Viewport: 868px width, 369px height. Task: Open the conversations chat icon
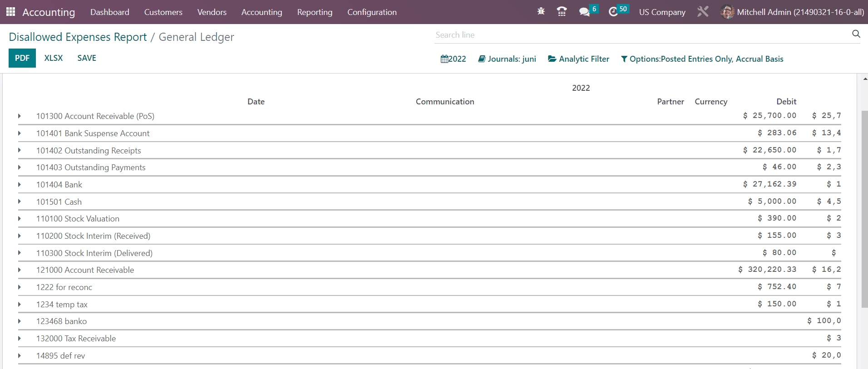[x=585, y=12]
